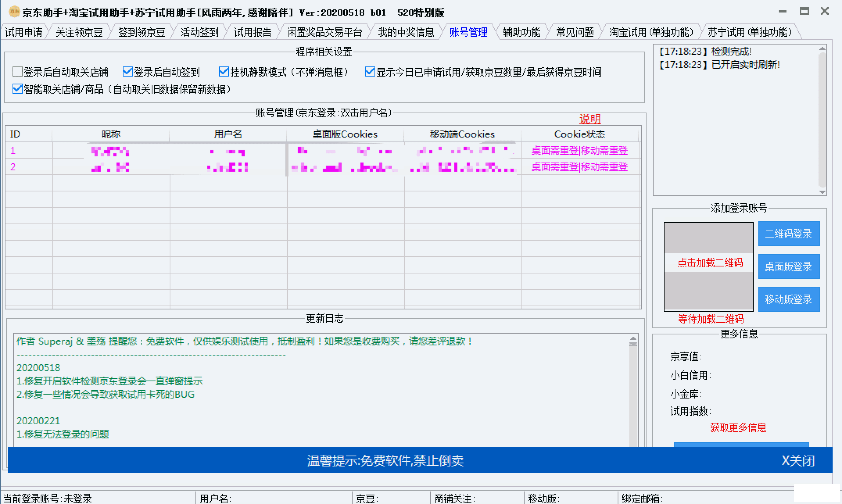Screen dimensions: 842x504
Task: Open 辅助功能 tab
Action: (x=521, y=32)
